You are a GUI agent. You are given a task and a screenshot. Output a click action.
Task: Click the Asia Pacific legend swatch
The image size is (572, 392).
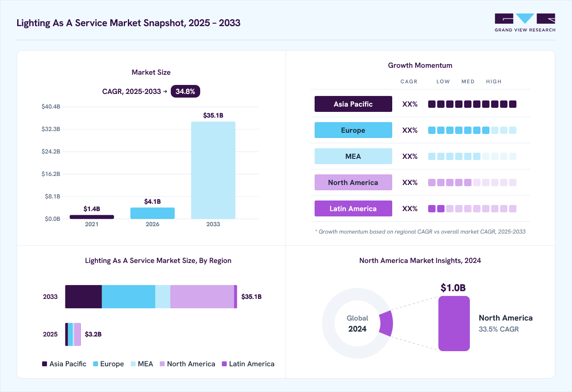45,364
